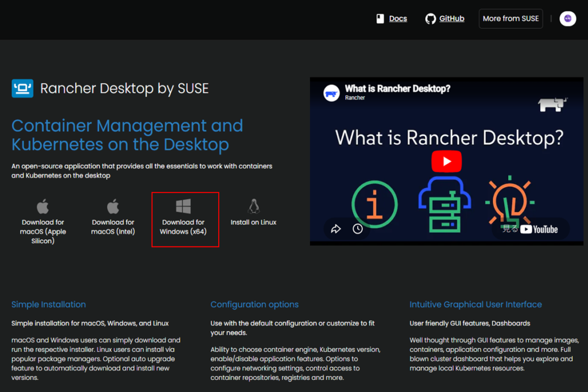The width and height of the screenshot is (588, 392).
Task: Click the video title in the player header
Action: 397,89
